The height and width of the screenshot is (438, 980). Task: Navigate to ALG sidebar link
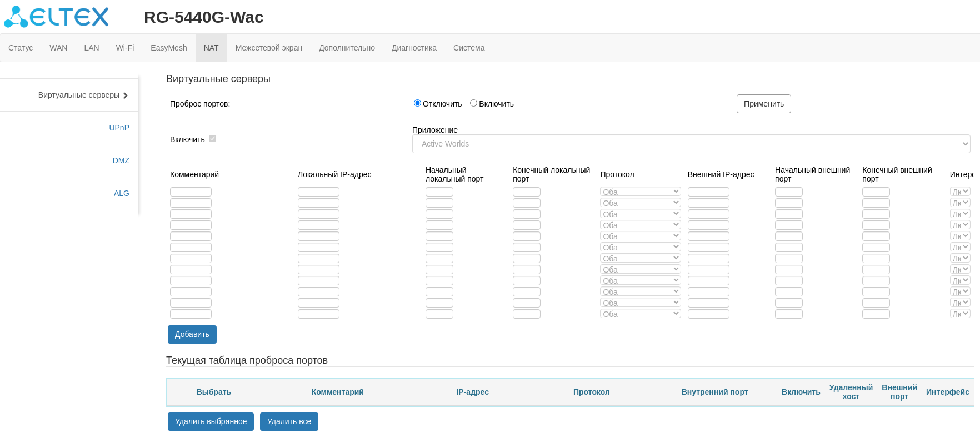click(121, 193)
